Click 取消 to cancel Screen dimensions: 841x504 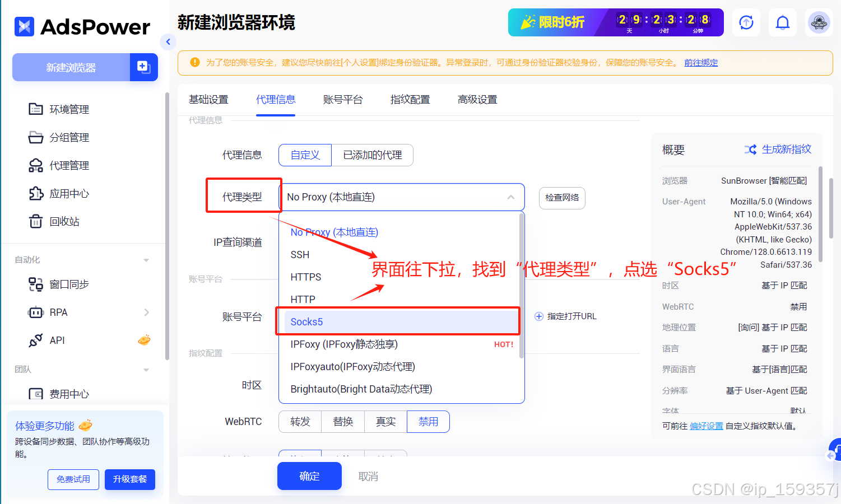(x=368, y=477)
